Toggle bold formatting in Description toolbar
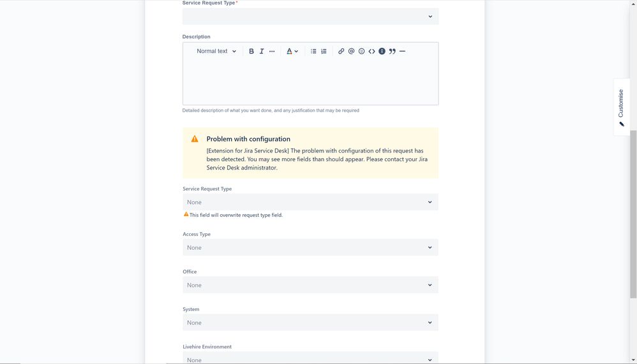The width and height of the screenshot is (637, 364). (x=251, y=51)
